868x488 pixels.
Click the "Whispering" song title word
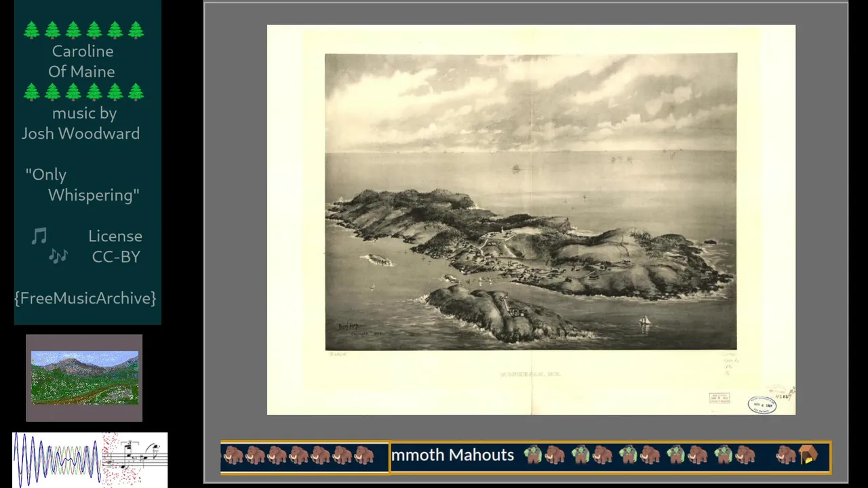(94, 195)
